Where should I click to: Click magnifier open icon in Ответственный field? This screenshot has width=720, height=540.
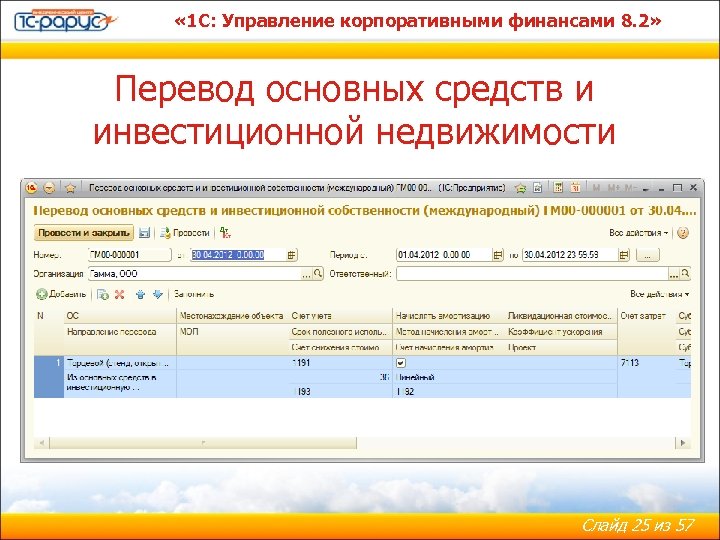click(x=685, y=274)
